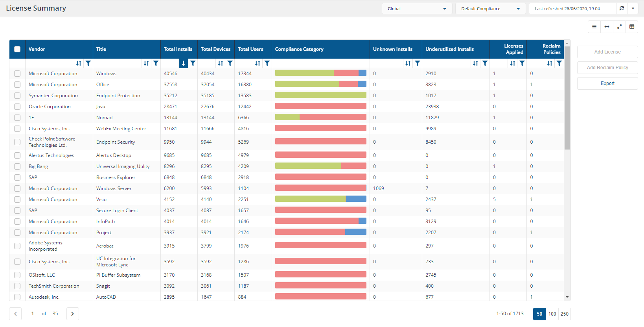This screenshot has width=644, height=327.
Task: Click unknown installs value 1069
Action: (x=379, y=188)
